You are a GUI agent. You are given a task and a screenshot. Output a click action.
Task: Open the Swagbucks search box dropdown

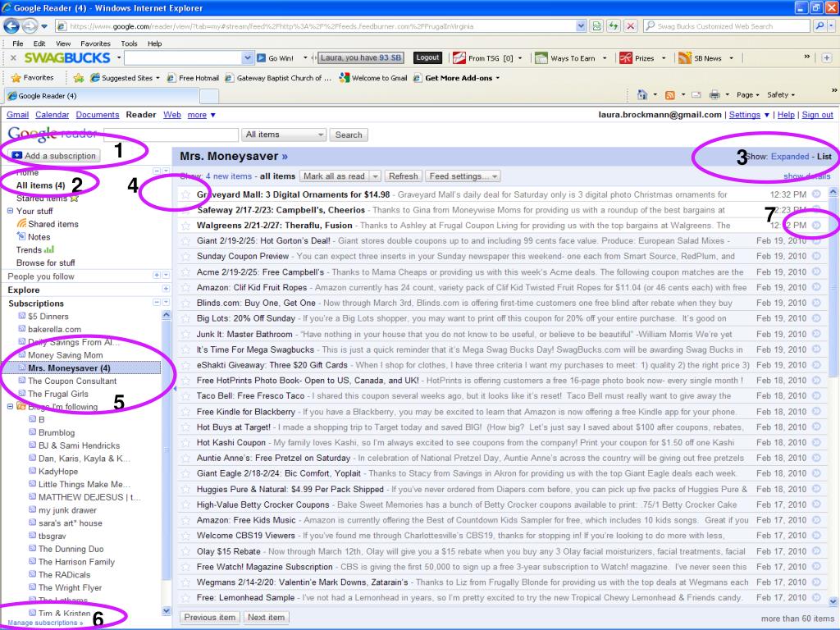click(247, 58)
